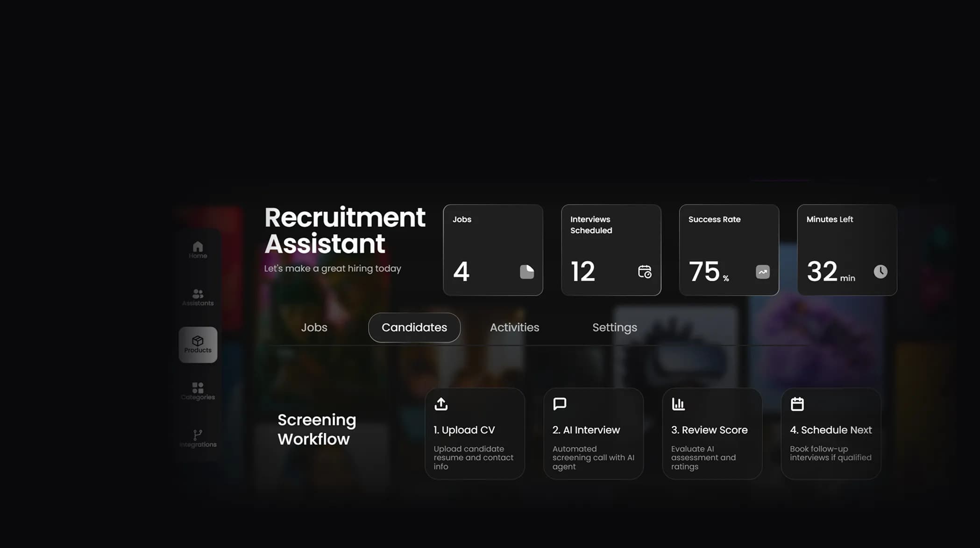The width and height of the screenshot is (980, 548).
Task: Go to the Settings tab
Action: click(x=614, y=328)
